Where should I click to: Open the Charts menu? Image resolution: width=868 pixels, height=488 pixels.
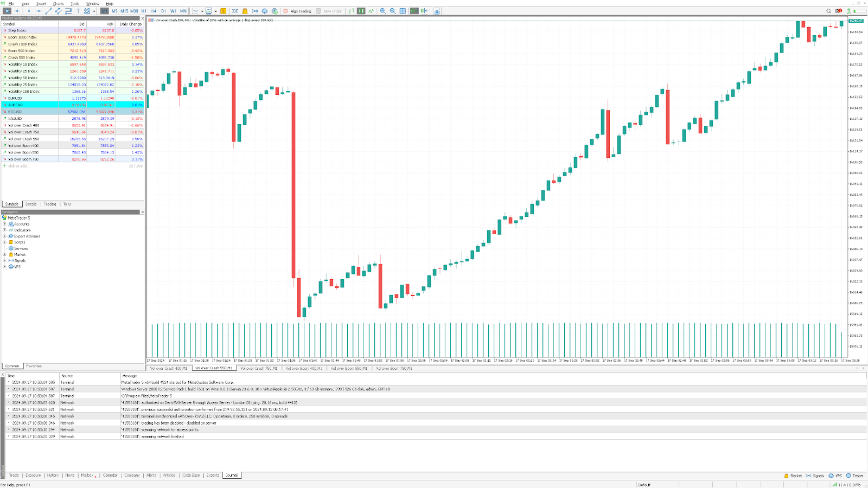coord(58,3)
